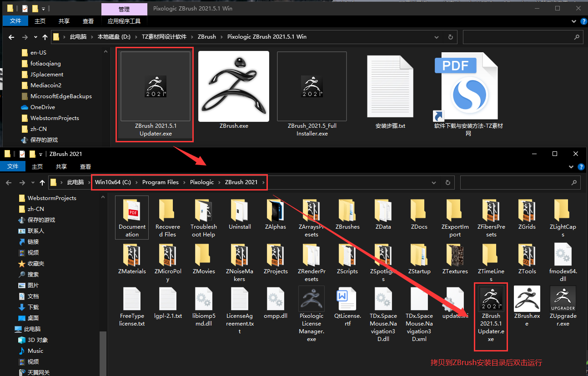
Task: Select the FreeType license.txt file
Action: 132,307
